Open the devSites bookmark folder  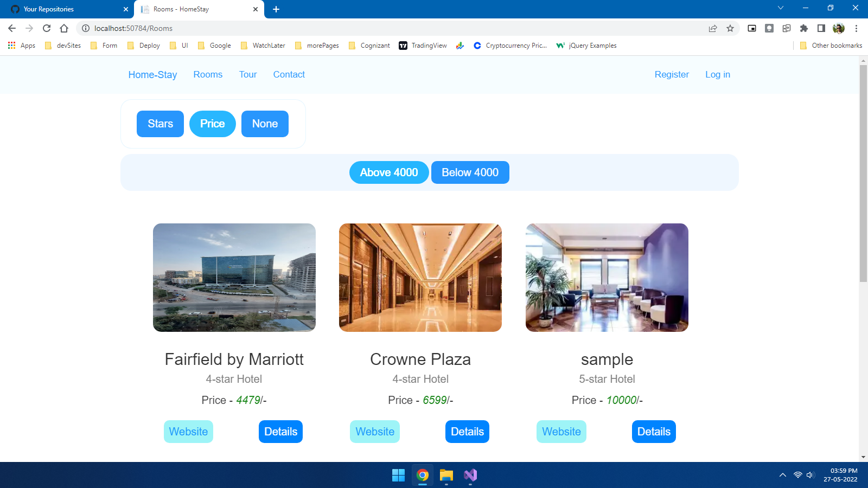click(63, 46)
